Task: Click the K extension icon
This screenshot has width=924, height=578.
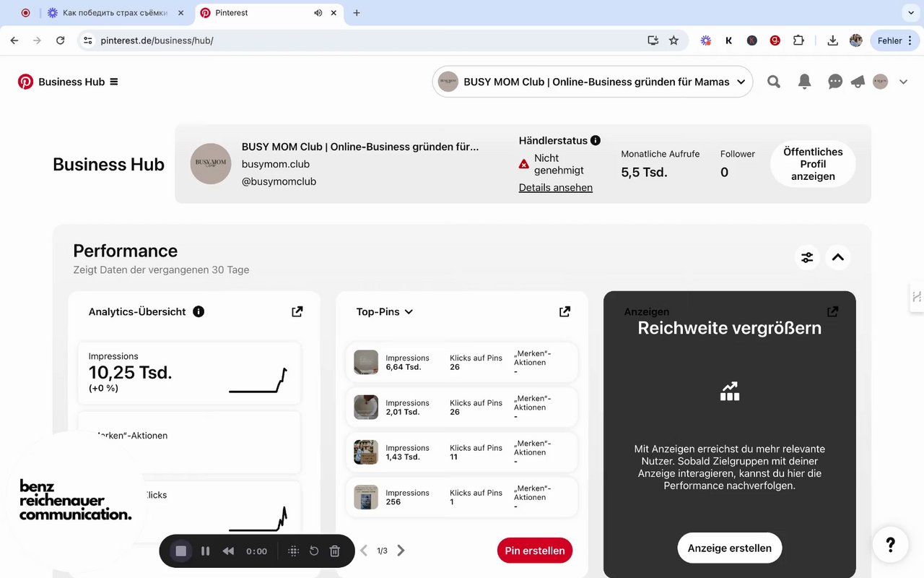Action: point(729,40)
